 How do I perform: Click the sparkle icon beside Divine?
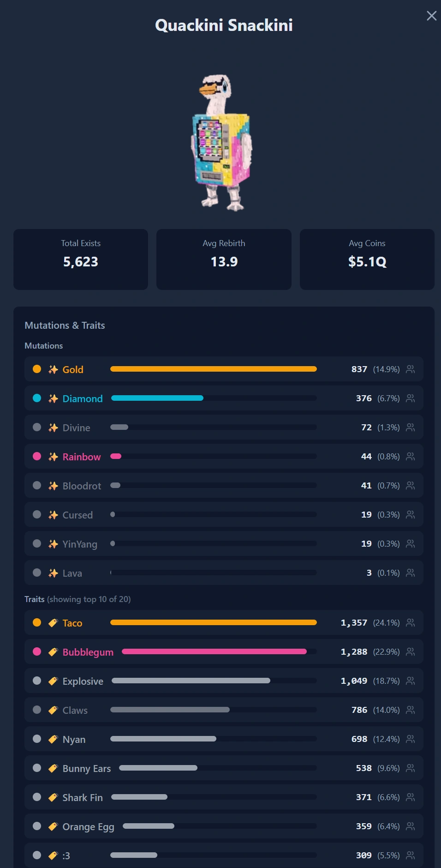click(x=53, y=428)
